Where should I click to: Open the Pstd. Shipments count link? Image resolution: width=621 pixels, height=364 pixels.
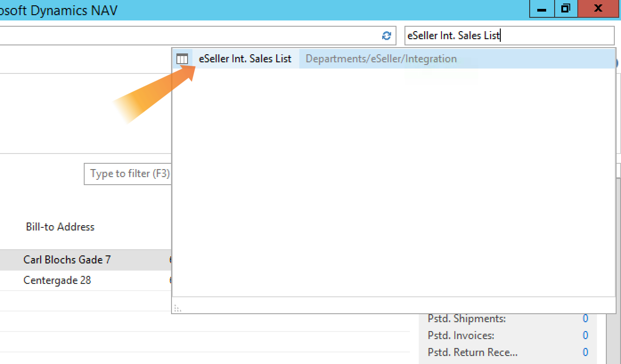click(x=585, y=319)
